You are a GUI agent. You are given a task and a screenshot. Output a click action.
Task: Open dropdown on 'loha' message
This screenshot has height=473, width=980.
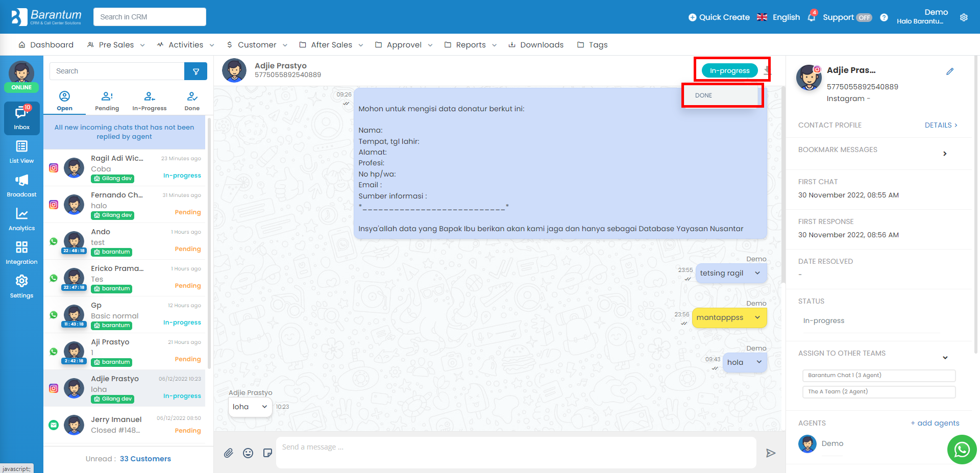(x=264, y=407)
